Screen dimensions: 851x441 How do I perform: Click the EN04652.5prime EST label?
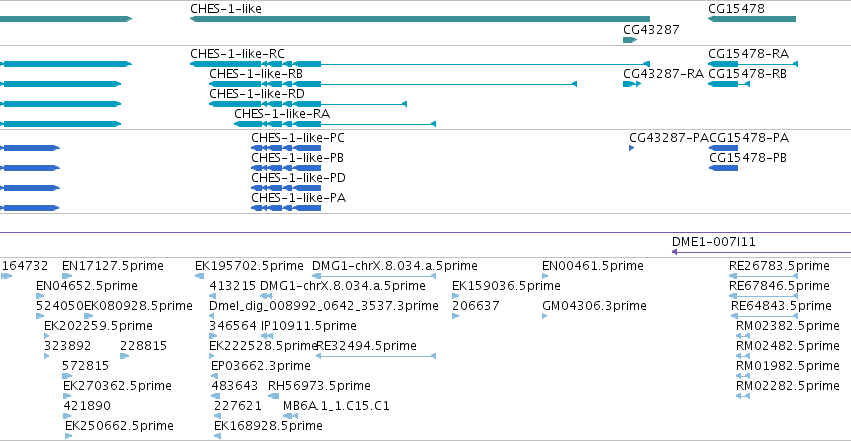pyautogui.click(x=87, y=286)
